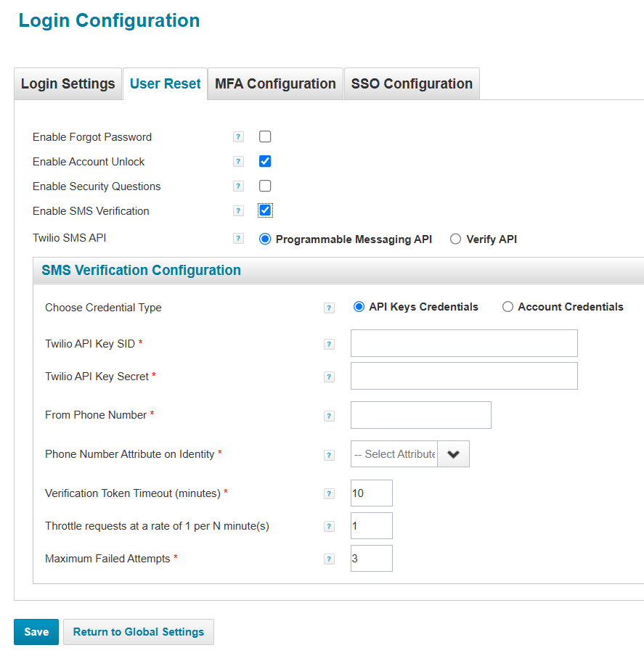Tick the Enable Security Questions checkbox
Screen dimensions: 644x661
(265, 186)
